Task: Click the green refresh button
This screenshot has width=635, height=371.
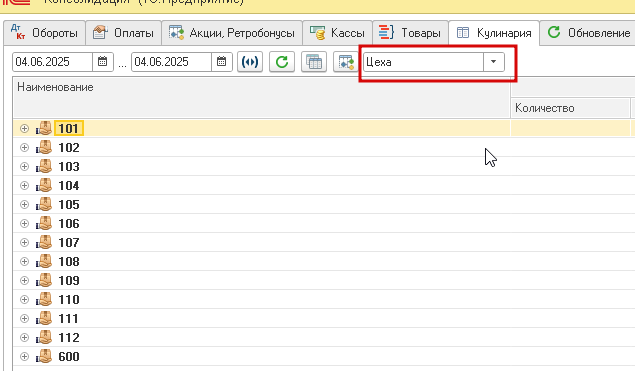Action: coord(282,62)
